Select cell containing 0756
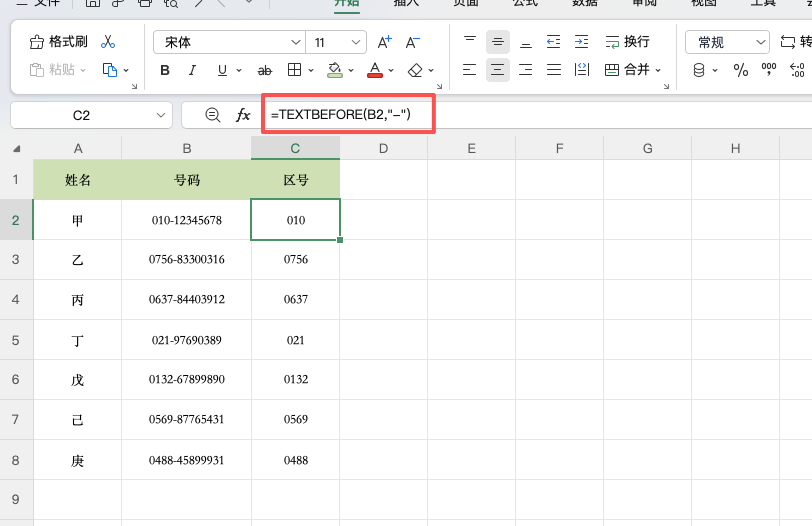This screenshot has width=812, height=526. tap(296, 259)
